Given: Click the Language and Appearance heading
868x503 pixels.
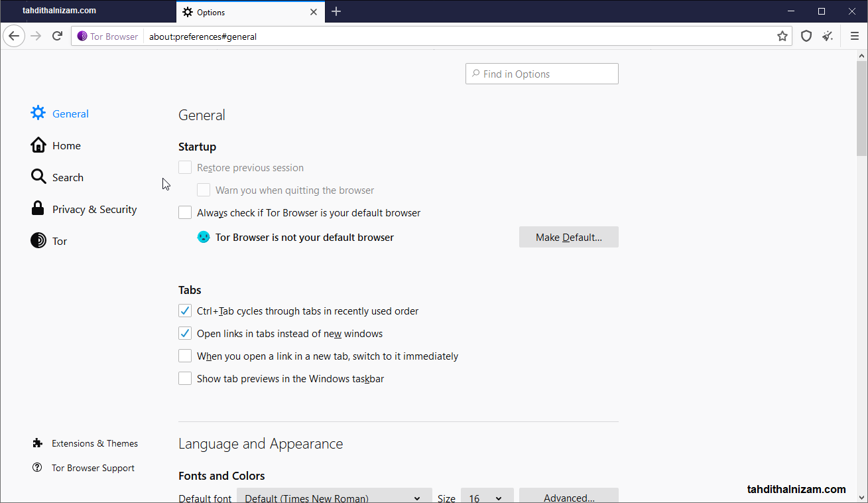Looking at the screenshot, I should tap(261, 444).
